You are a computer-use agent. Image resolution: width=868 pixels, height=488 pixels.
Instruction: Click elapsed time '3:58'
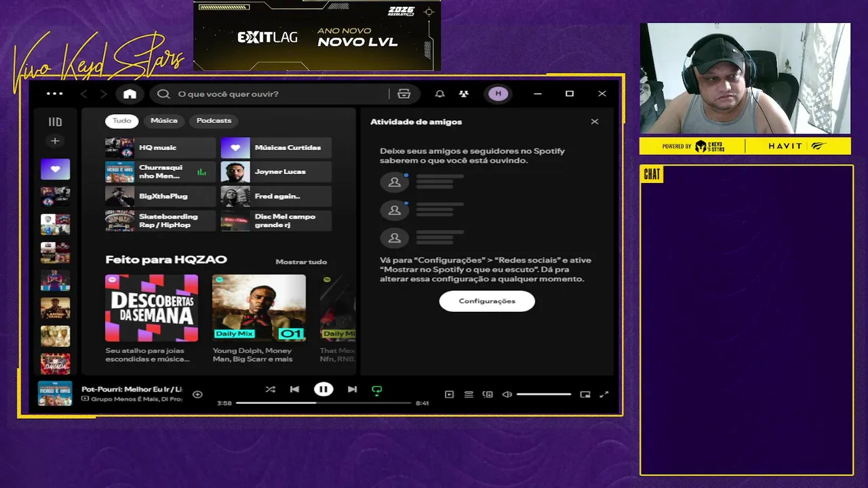tap(224, 403)
